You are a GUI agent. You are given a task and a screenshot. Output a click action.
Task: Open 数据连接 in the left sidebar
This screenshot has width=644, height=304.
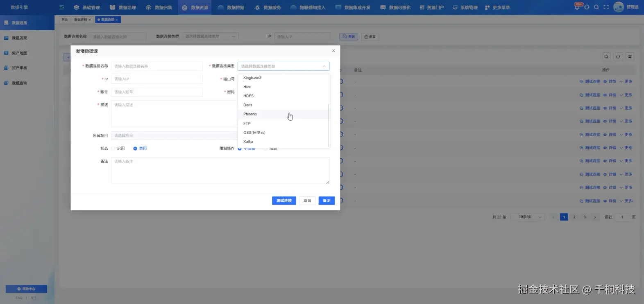tap(27, 23)
